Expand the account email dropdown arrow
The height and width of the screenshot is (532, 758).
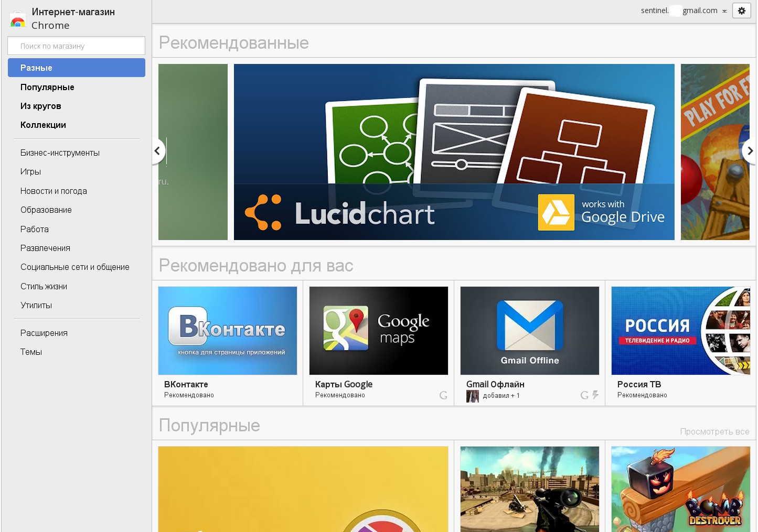tap(724, 11)
